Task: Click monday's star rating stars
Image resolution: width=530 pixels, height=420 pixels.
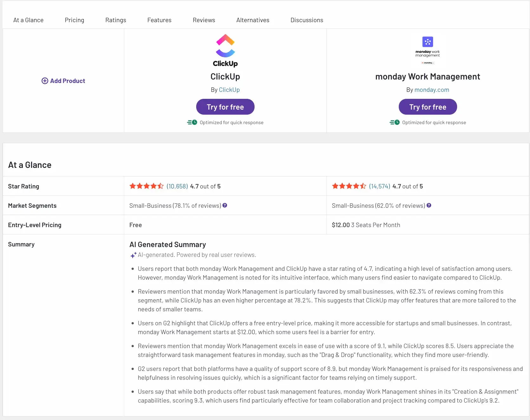Action: point(349,186)
